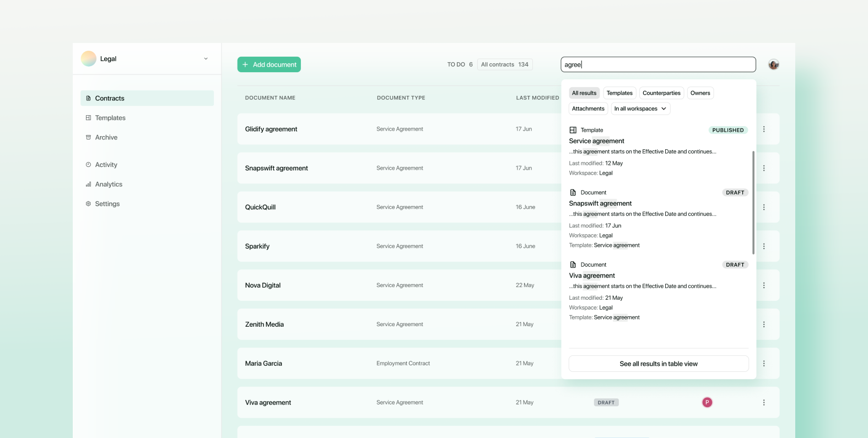This screenshot has width=868, height=438.
Task: Open the user profile avatar
Action: click(774, 64)
